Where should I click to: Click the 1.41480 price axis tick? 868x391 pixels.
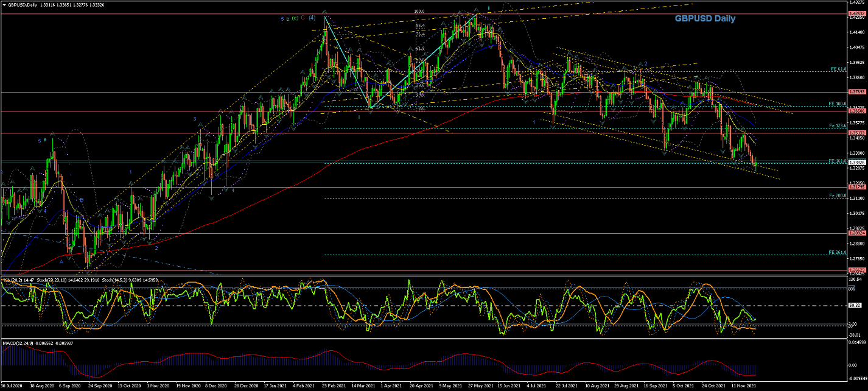[x=856, y=33]
